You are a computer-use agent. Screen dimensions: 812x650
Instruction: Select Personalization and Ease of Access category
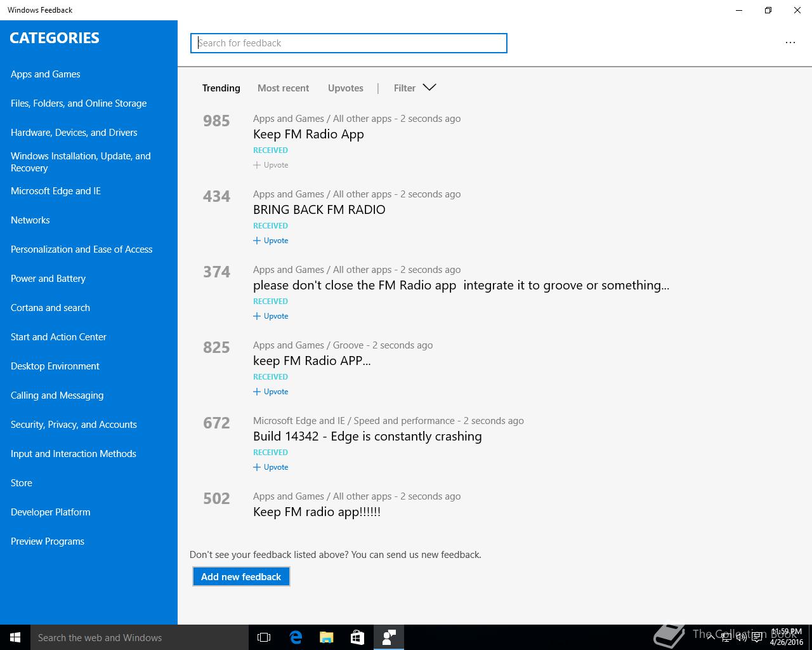tap(82, 249)
